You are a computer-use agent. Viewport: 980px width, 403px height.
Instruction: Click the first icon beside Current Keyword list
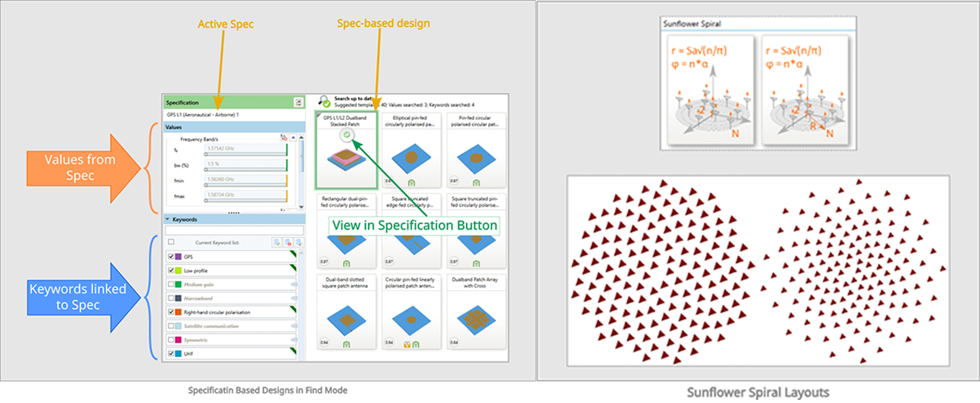tap(277, 242)
